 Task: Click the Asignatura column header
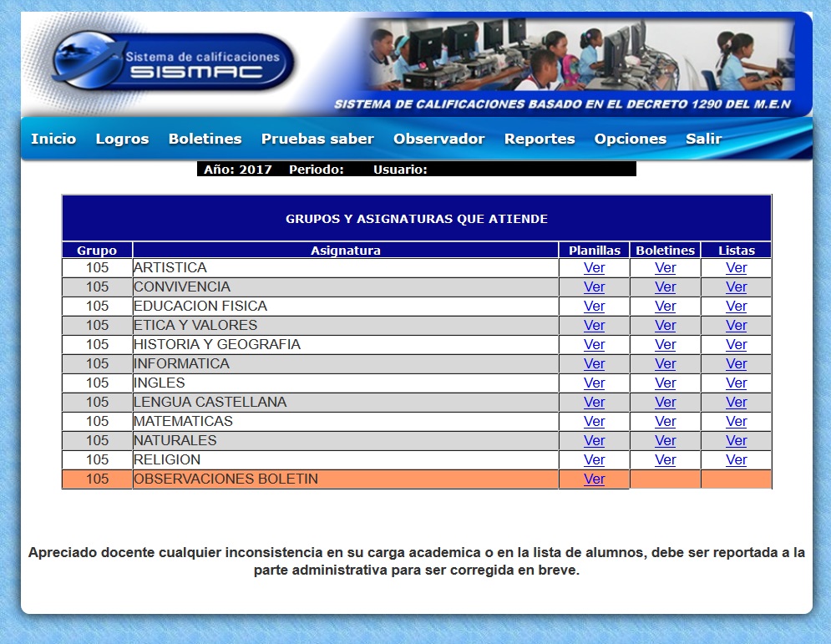tap(346, 251)
